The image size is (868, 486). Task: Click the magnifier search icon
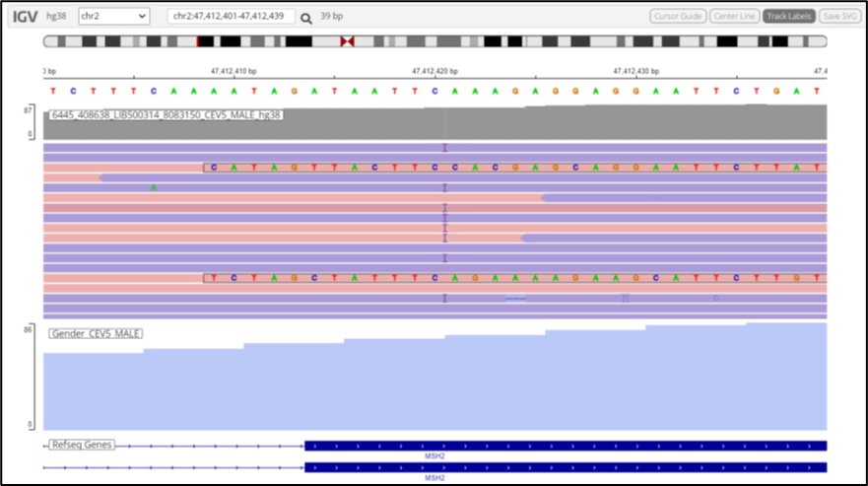coord(306,19)
